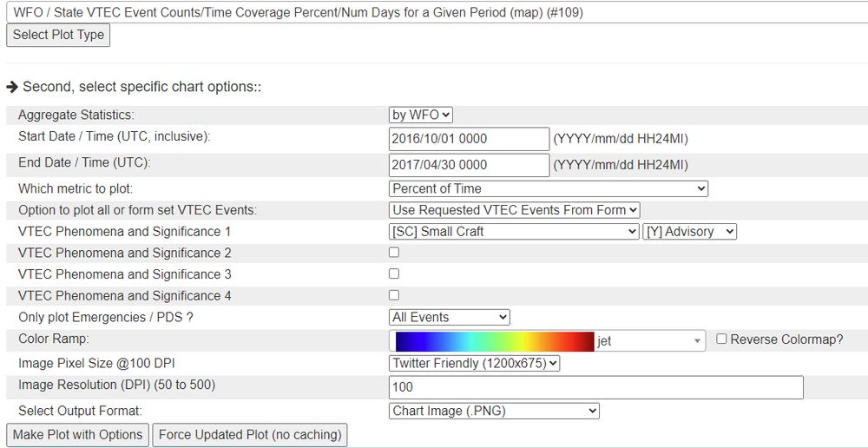Click the jet color ramp dropdown arrow

[699, 341]
